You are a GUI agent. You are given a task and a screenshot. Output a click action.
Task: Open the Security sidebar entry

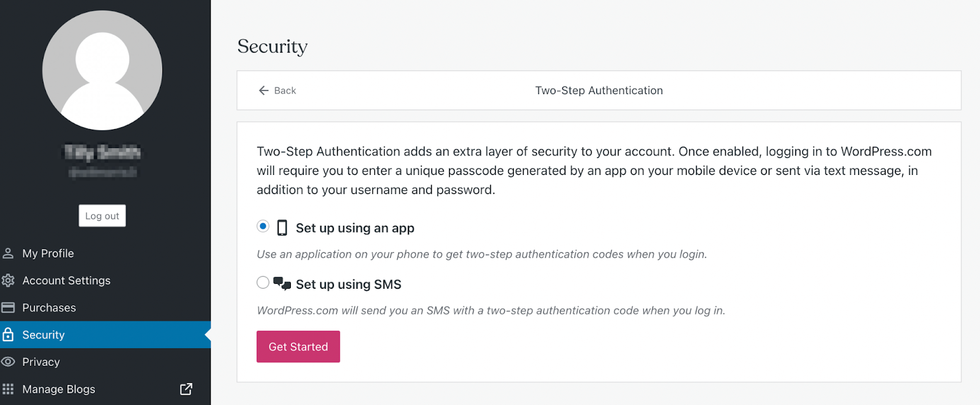43,335
